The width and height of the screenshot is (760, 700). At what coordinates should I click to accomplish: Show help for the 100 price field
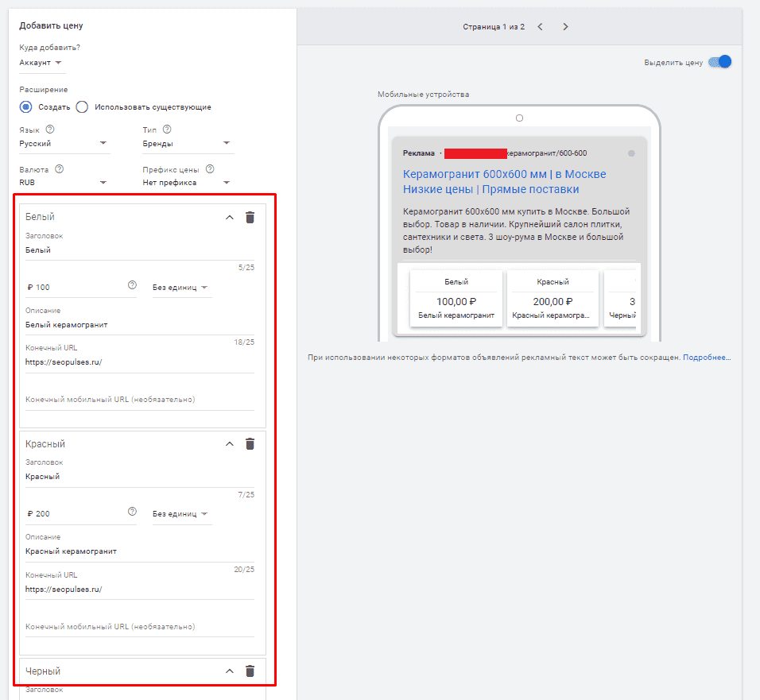tap(132, 284)
